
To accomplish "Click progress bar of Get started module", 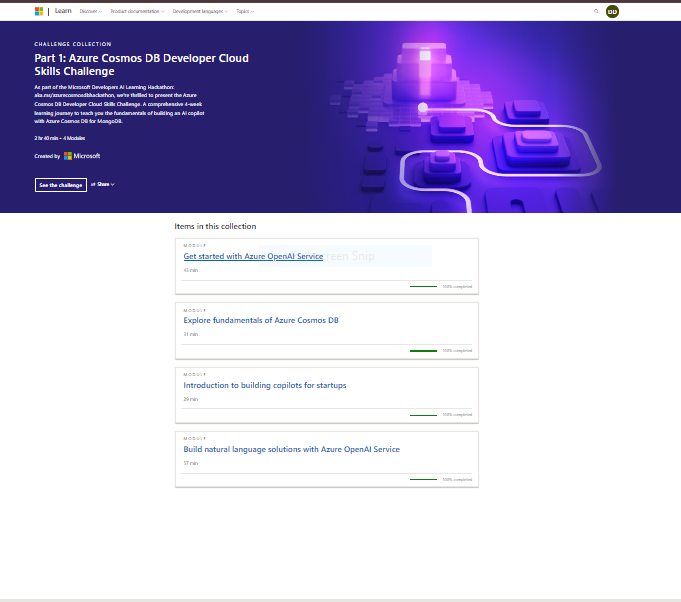I will (x=423, y=287).
